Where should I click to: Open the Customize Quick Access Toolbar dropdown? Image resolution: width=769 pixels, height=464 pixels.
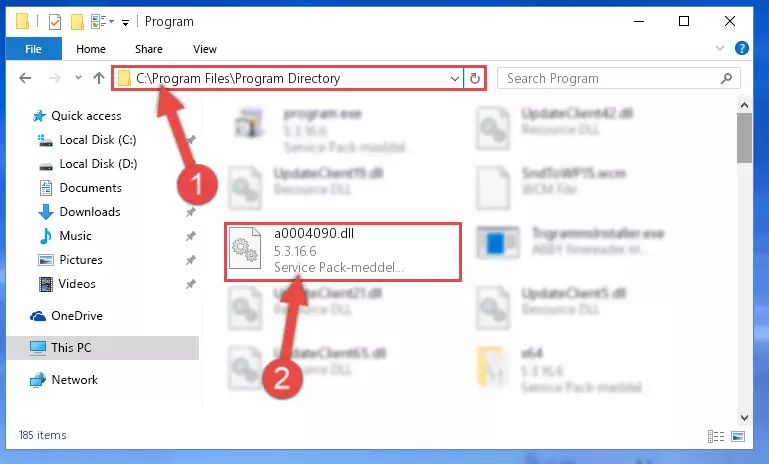(126, 23)
